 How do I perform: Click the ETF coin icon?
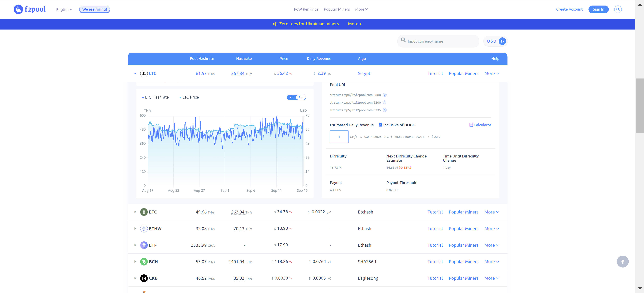tap(144, 245)
